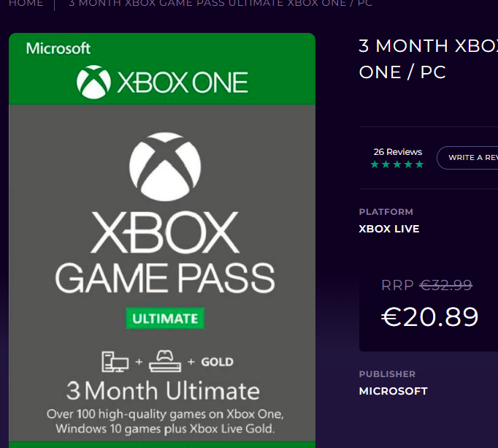
Task: Click the 3 Month Ultimate text on card
Action: [x=163, y=391]
